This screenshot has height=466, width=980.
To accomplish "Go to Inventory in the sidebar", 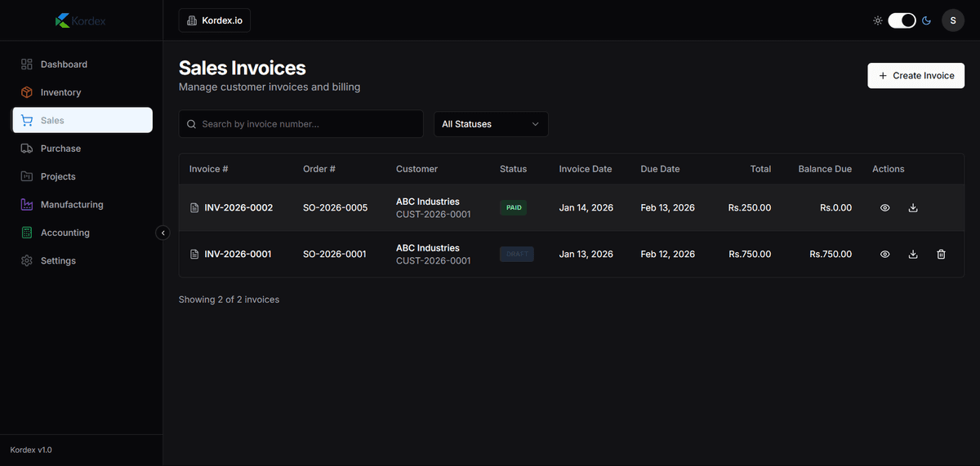I will click(60, 92).
